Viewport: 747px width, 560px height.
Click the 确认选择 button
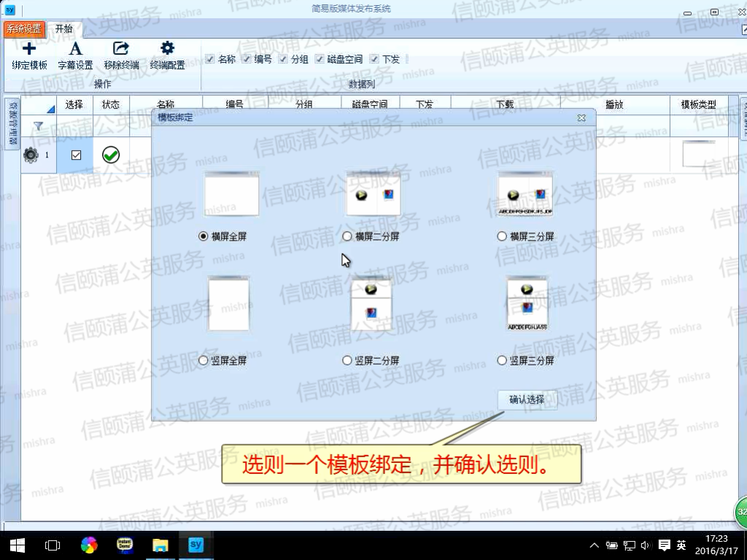[527, 400]
